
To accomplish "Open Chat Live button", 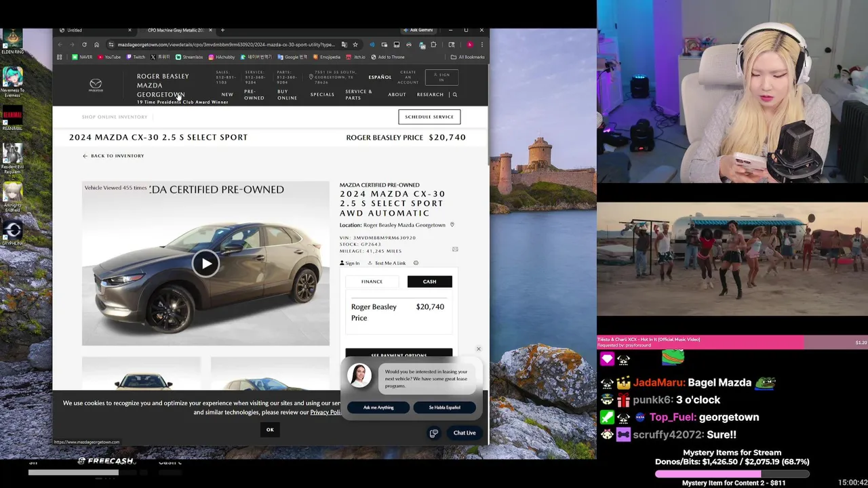I will [x=465, y=433].
